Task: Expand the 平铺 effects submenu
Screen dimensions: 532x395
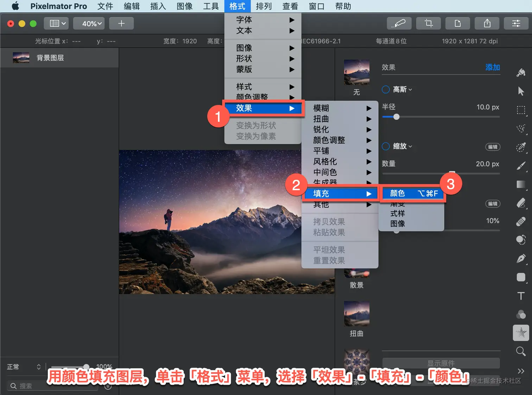Action: [x=340, y=151]
